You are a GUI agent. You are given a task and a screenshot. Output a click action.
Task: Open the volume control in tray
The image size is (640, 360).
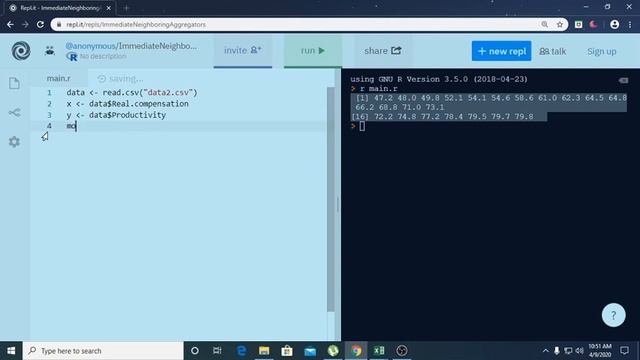pyautogui.click(x=579, y=351)
